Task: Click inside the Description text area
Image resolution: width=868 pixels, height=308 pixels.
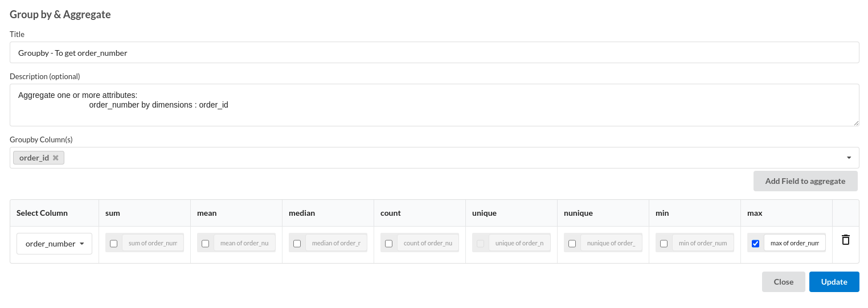Action: click(435, 105)
